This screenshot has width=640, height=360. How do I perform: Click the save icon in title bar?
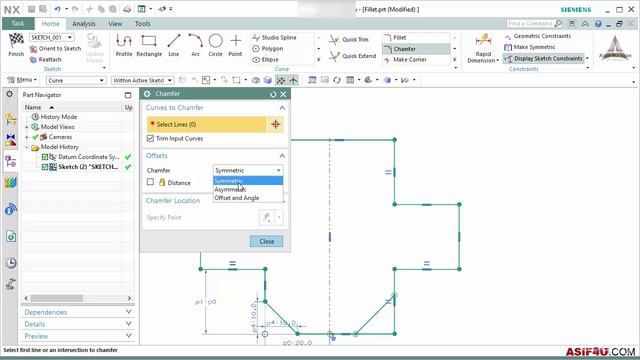(31, 9)
